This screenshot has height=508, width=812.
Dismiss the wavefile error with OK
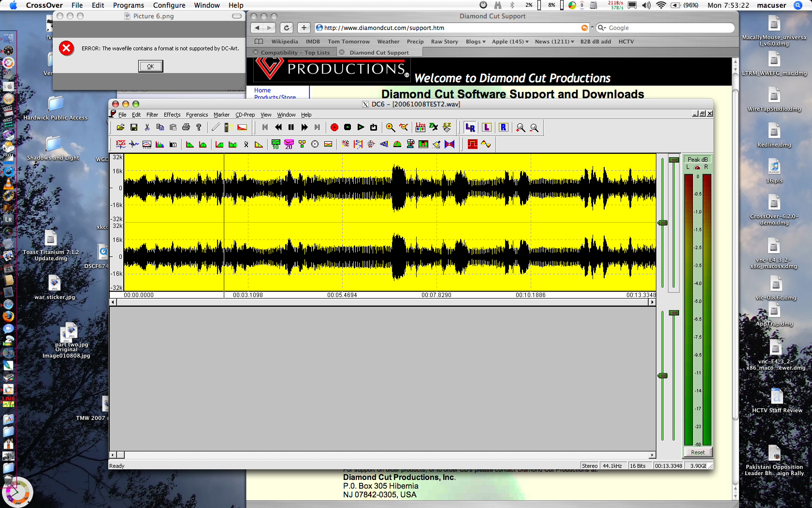point(150,66)
